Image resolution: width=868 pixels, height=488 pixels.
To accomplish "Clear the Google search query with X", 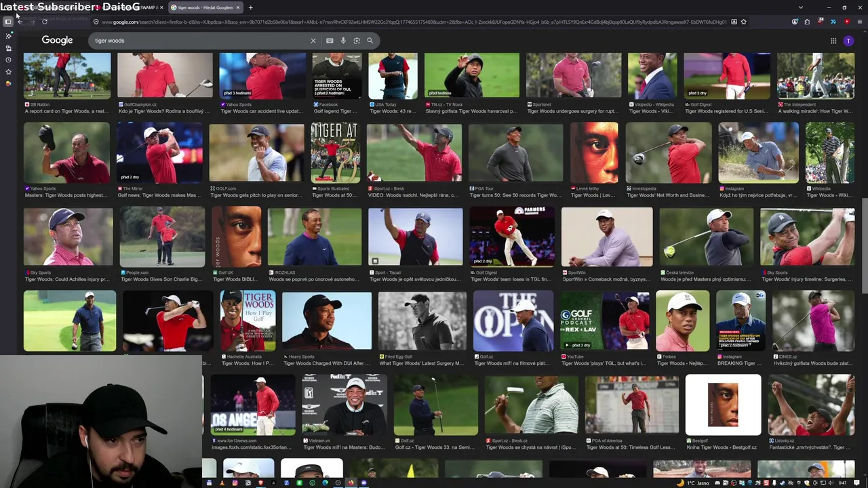I will (313, 41).
